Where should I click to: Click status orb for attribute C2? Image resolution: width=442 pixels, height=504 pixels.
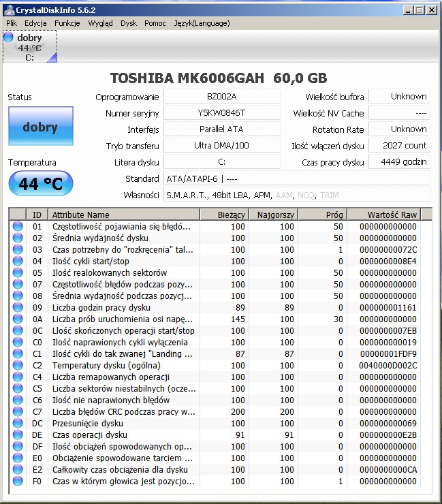[x=18, y=365]
